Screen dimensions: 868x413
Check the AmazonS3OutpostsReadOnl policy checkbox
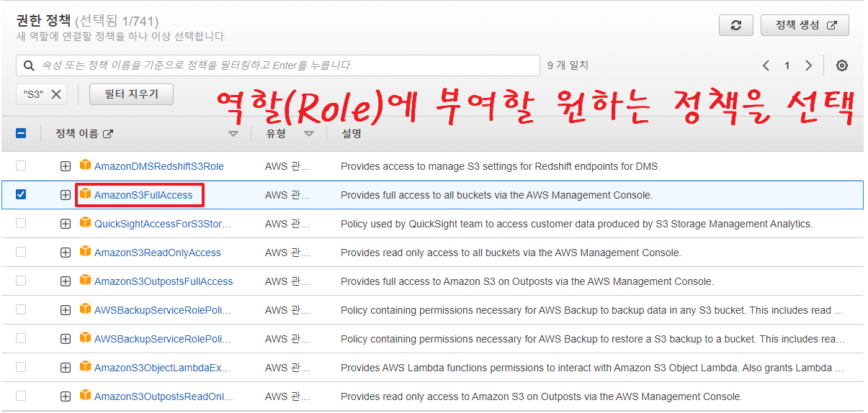coord(21,396)
